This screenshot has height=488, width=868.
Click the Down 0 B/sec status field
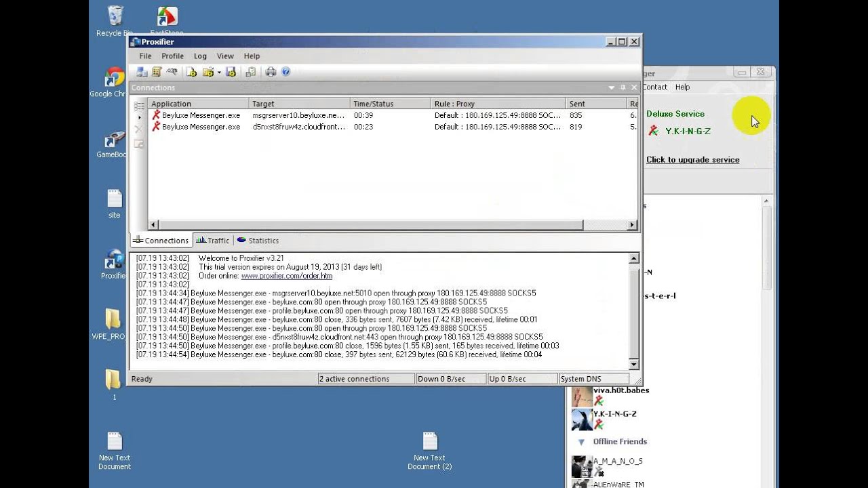coord(451,379)
